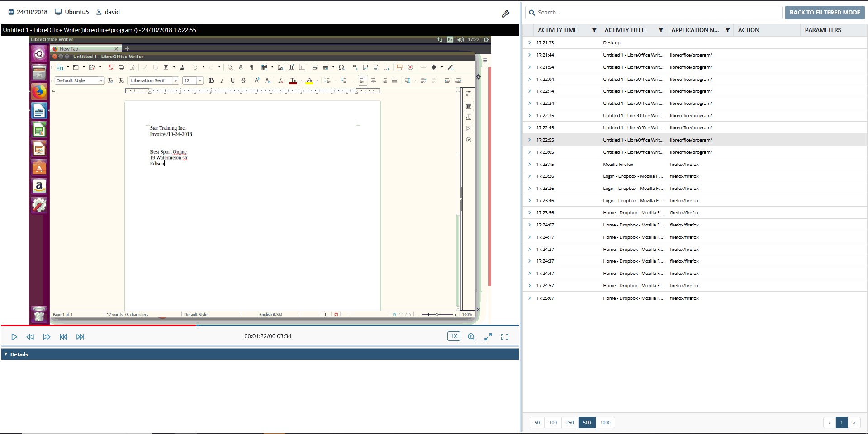Toggle justified alignment in Writer toolbar
This screenshot has height=434, width=868.
point(394,80)
